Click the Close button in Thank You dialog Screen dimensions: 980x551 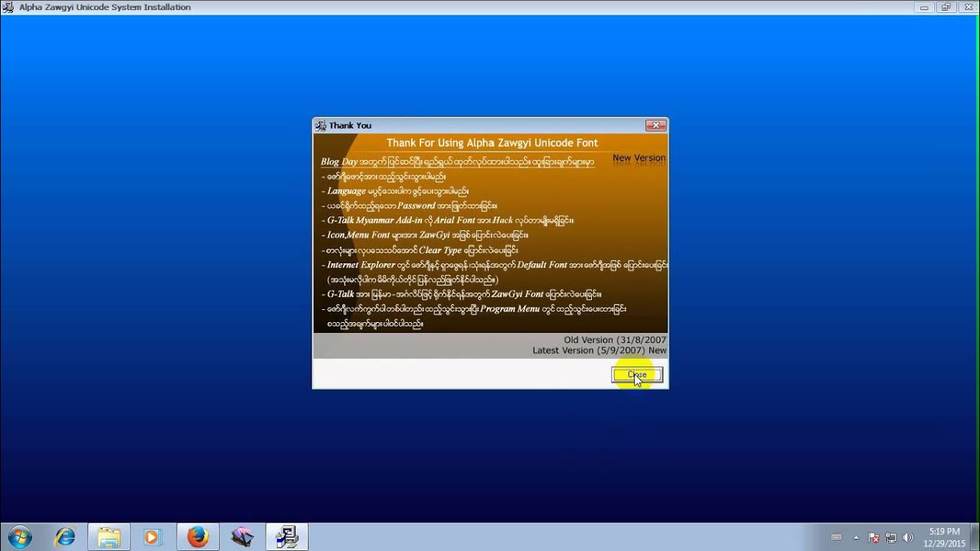(637, 375)
